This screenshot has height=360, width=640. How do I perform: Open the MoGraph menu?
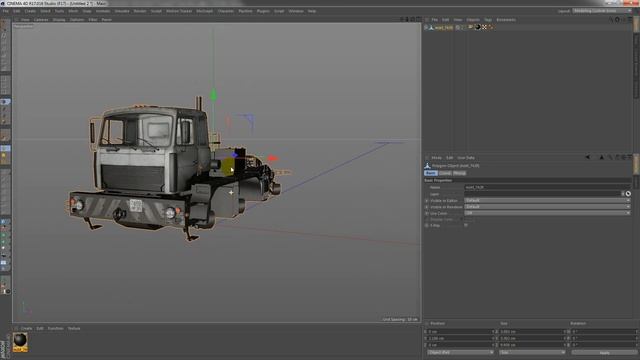(204, 11)
